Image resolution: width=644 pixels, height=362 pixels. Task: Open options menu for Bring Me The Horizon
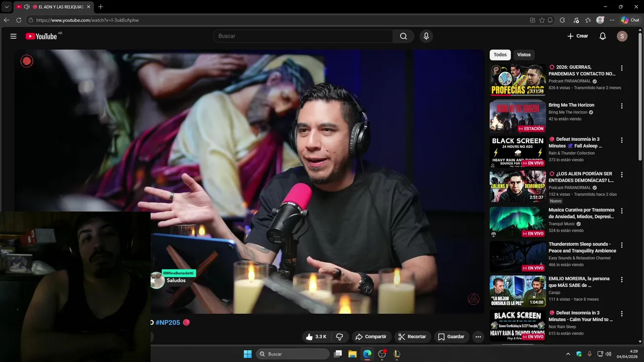click(622, 106)
